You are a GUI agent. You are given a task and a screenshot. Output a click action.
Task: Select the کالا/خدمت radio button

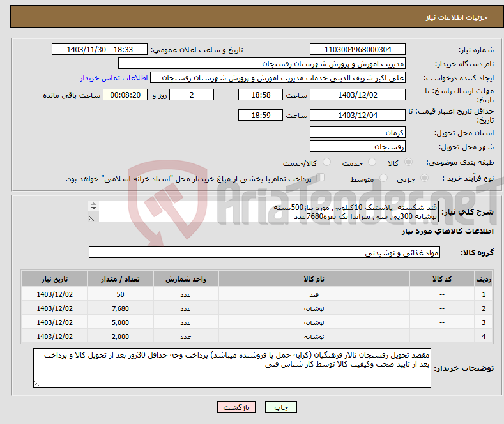coord(326,162)
